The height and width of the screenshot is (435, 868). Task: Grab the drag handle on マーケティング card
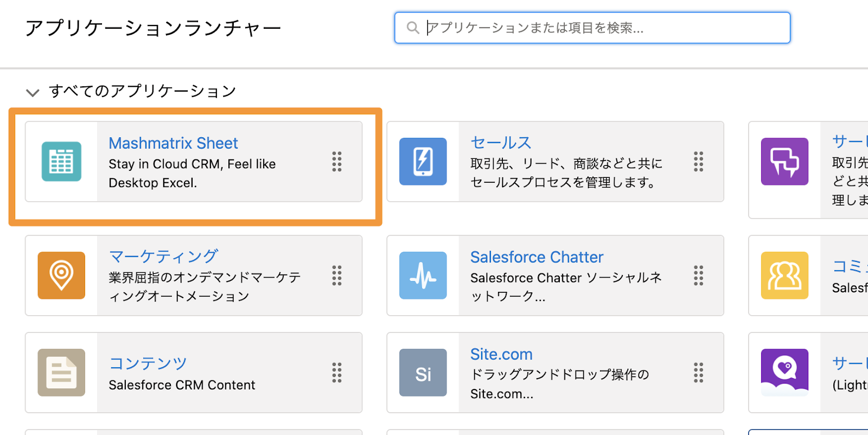337,276
